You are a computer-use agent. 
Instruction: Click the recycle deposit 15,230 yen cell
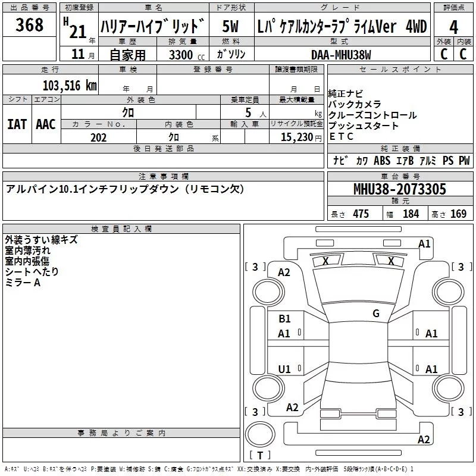296,137
